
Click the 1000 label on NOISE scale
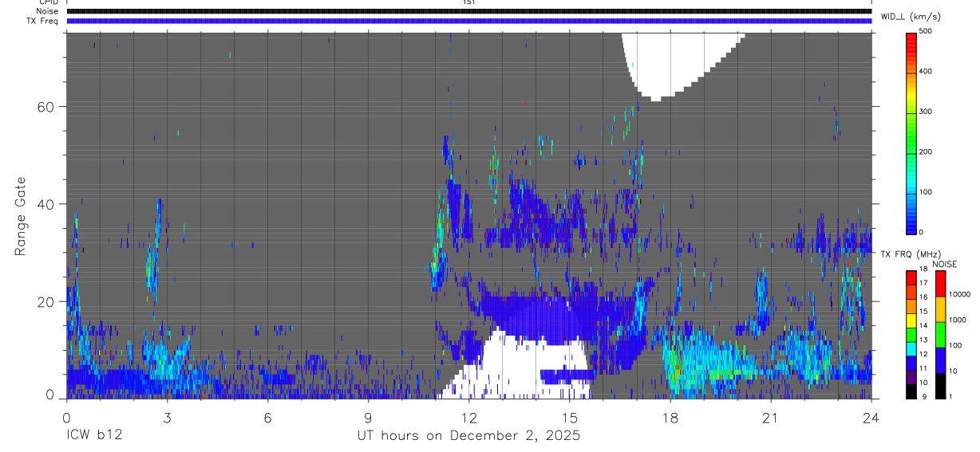pos(956,320)
